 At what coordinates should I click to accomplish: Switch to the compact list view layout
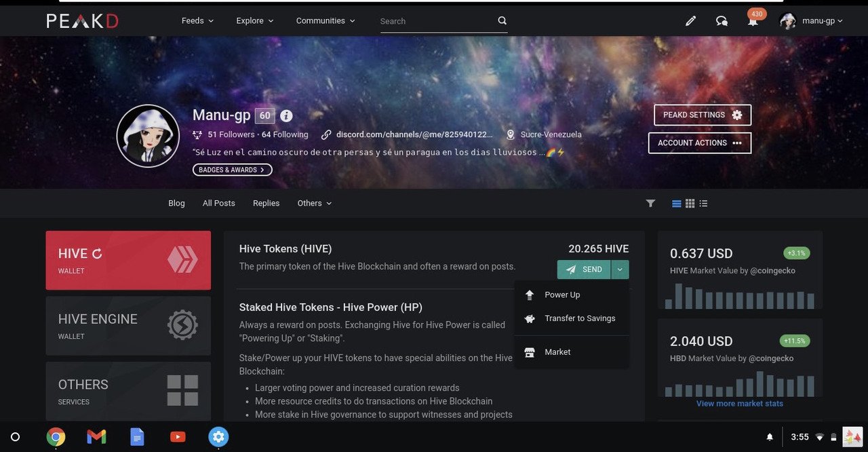tap(704, 203)
